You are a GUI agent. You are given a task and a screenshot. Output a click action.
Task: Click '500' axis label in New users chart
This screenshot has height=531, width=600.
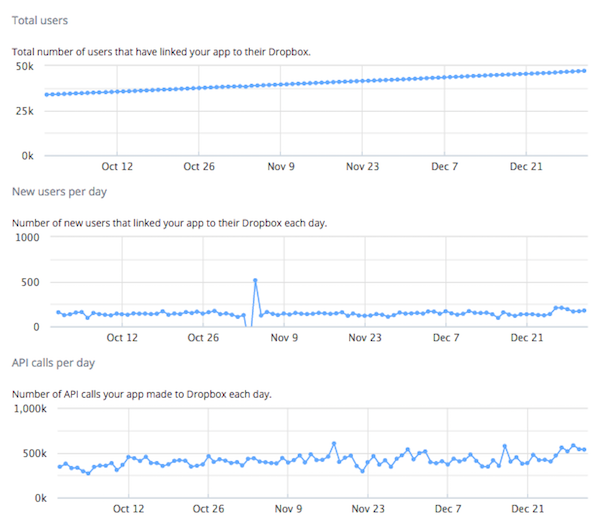point(30,282)
